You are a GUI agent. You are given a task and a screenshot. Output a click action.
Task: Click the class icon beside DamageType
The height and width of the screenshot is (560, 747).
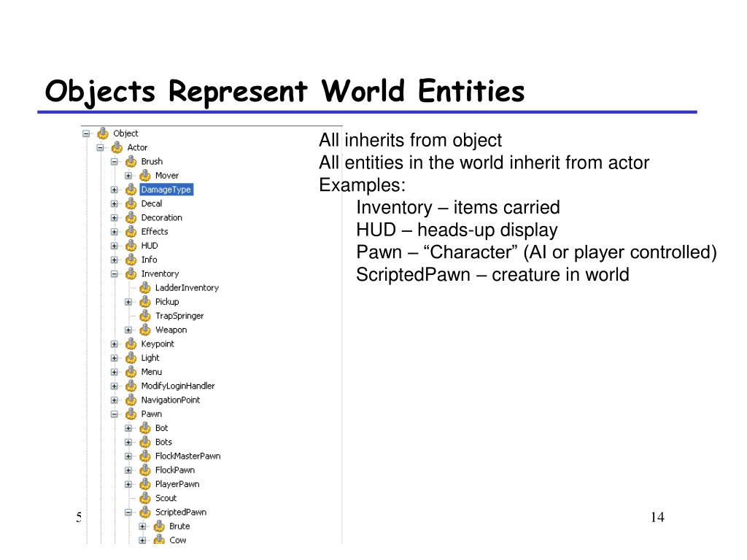(x=131, y=190)
